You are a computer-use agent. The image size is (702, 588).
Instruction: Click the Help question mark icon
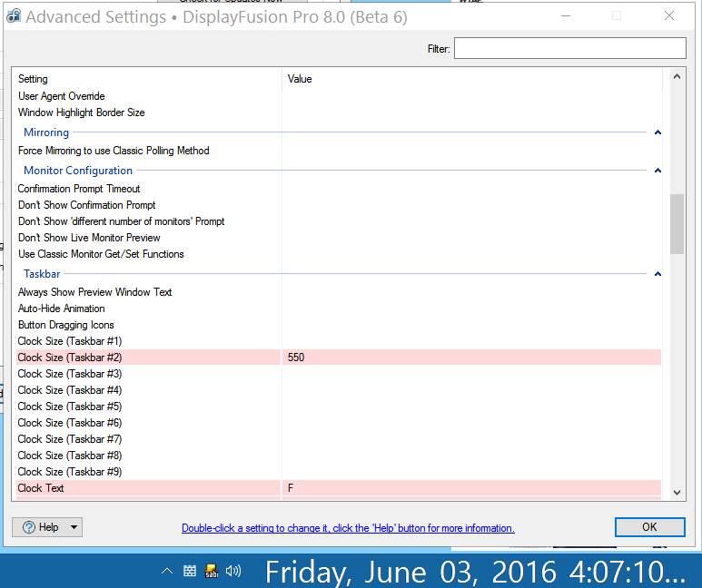28,527
